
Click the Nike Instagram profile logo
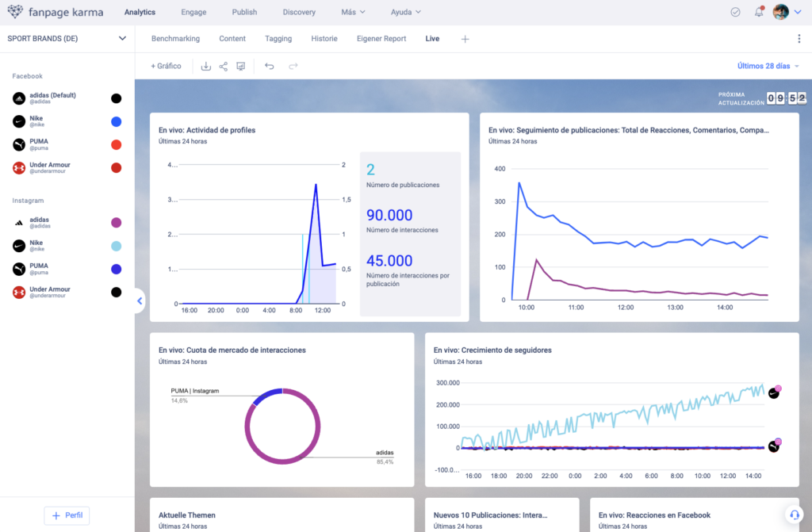[19, 246]
